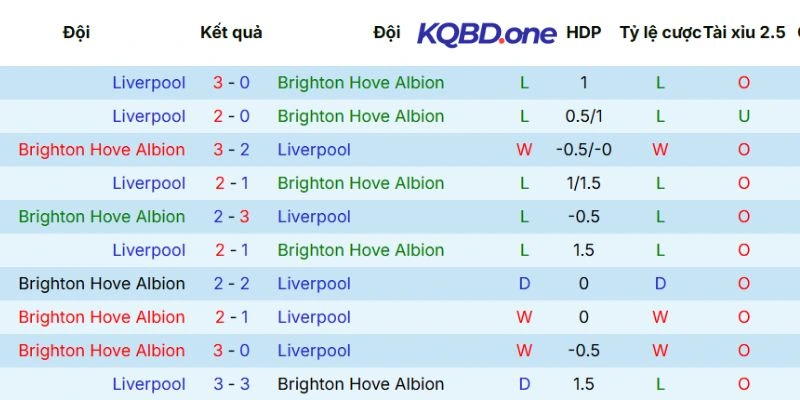800x400 pixels.
Task: Click home team Brighton in 2 - 3 row
Action: click(102, 217)
